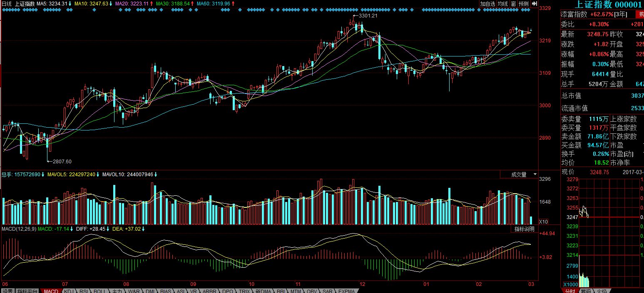Switch to the DPO indicator tab
Screen dimensions: 644x293
point(228,291)
